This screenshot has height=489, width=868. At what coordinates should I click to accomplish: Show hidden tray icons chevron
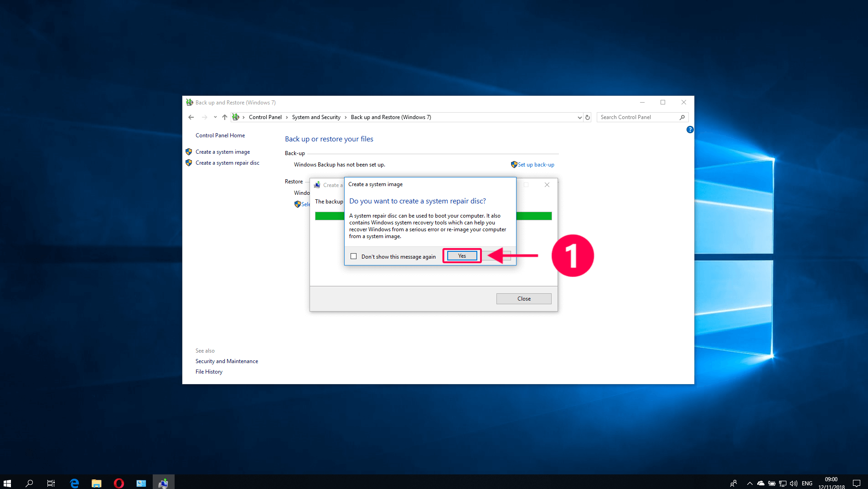[x=749, y=484]
